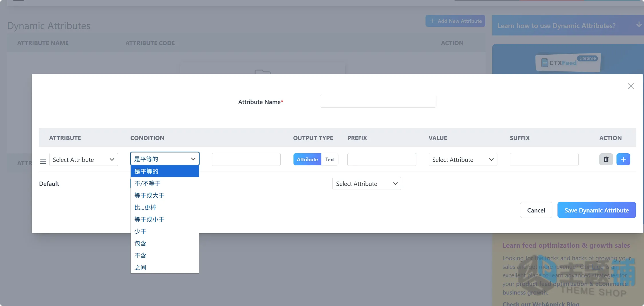Click the CONDITION column header
The image size is (644, 306).
pyautogui.click(x=147, y=138)
